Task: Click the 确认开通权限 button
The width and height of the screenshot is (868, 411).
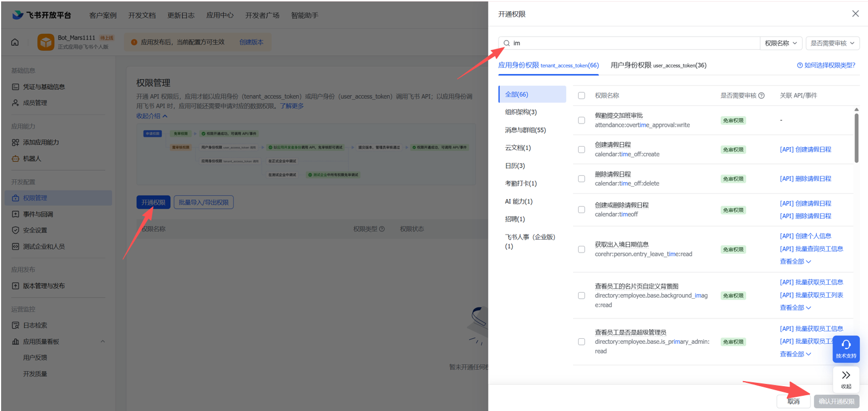Action: click(x=836, y=401)
